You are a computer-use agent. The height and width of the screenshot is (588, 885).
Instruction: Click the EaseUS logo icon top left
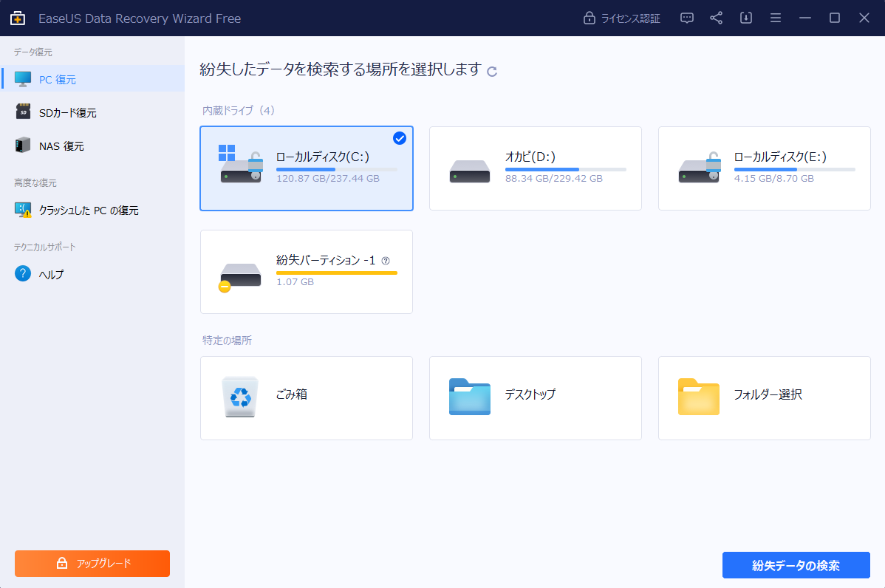(16, 17)
